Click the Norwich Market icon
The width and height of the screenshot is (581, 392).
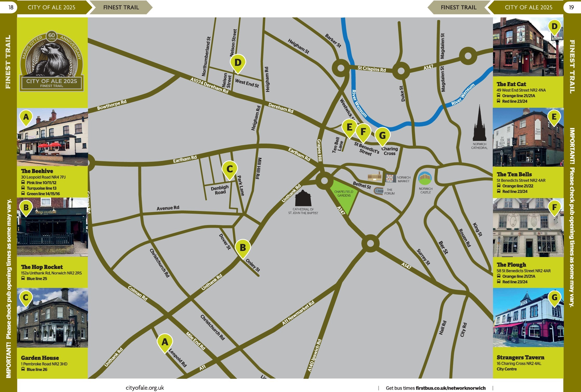[390, 178]
